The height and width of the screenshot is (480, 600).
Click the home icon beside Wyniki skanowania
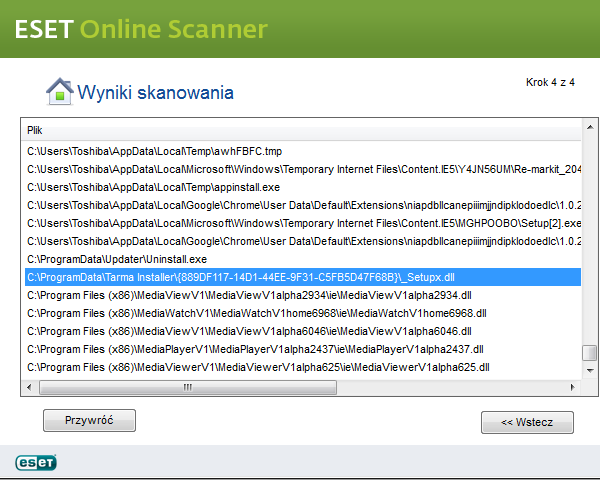60,91
